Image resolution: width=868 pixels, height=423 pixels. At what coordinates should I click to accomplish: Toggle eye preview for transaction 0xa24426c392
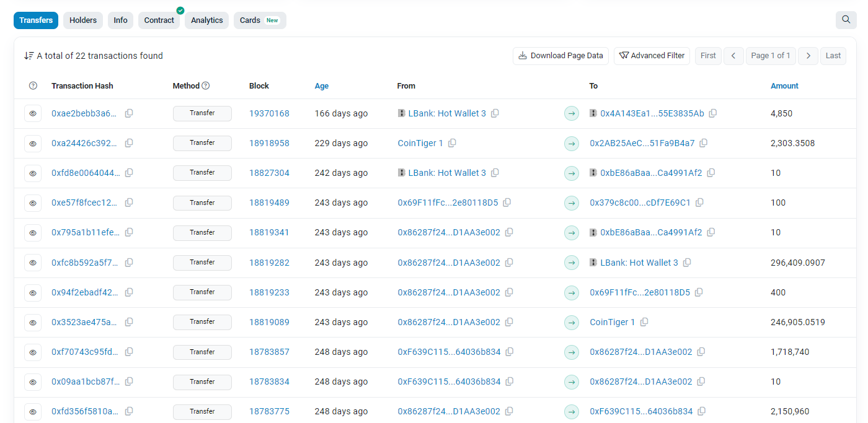point(33,143)
